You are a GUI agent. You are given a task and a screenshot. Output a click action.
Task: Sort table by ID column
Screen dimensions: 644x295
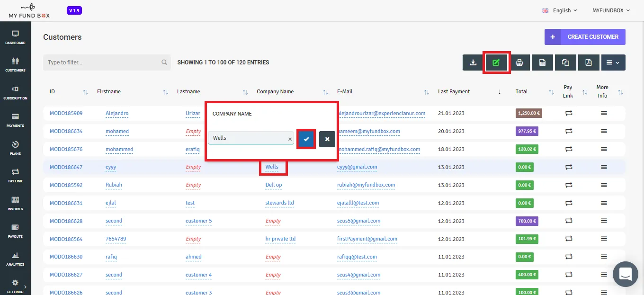coord(85,92)
